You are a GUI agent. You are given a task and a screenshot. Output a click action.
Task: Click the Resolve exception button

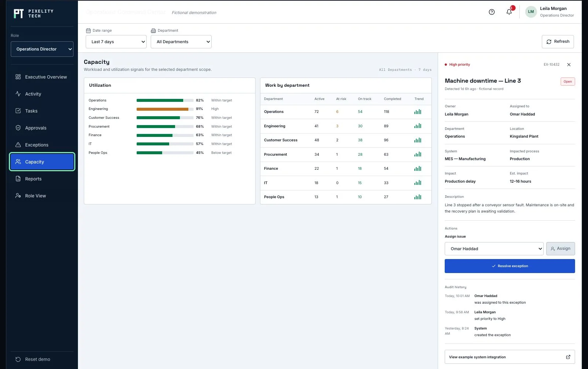pyautogui.click(x=510, y=266)
